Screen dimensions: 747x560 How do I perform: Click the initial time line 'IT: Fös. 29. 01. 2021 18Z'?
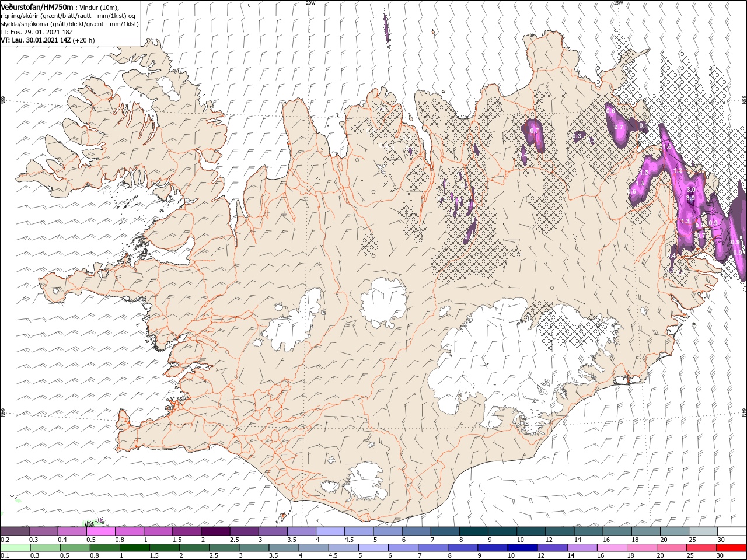[x=37, y=32]
